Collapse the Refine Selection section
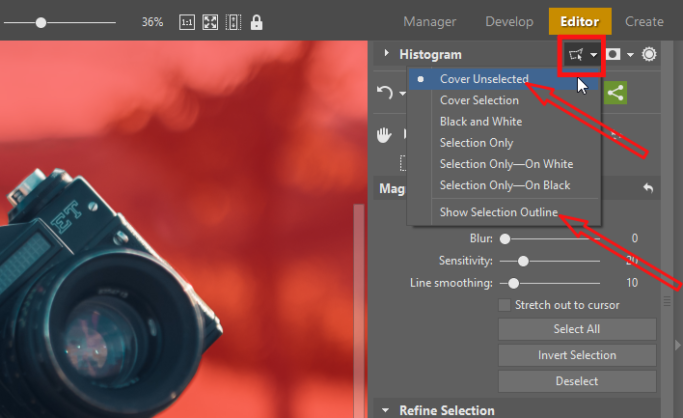683x418 pixels. coord(385,410)
